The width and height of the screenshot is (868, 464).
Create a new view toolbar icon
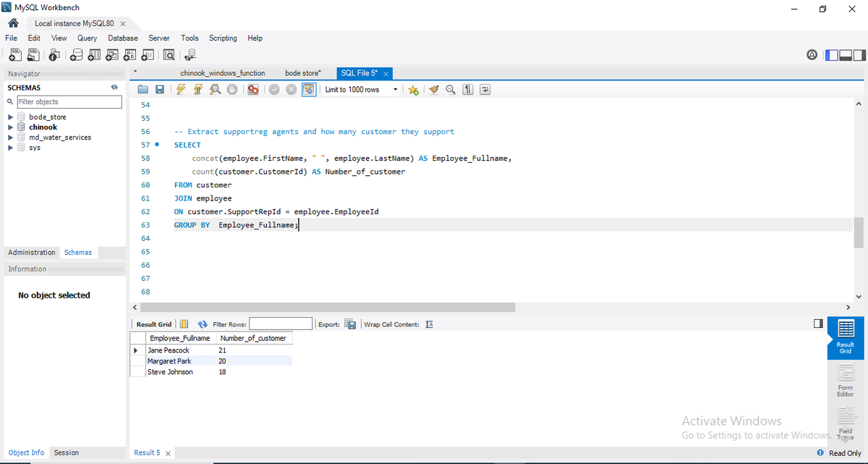(x=112, y=54)
